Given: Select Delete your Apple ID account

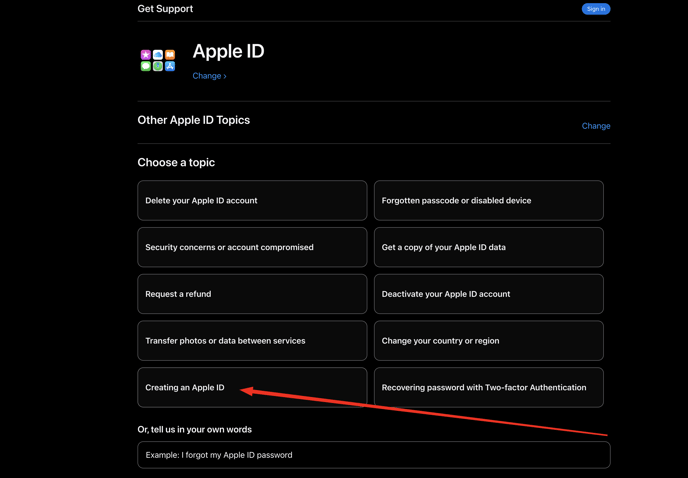Looking at the screenshot, I should pyautogui.click(x=252, y=201).
